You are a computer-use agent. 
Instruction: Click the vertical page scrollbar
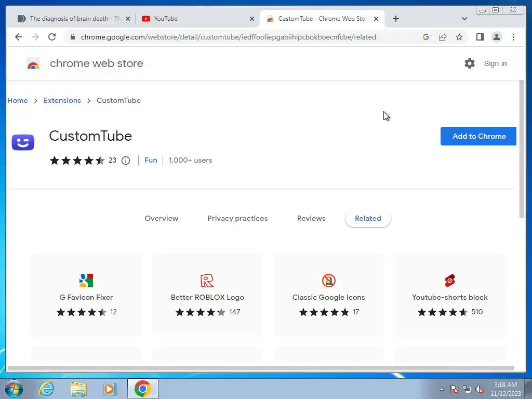tap(522, 149)
